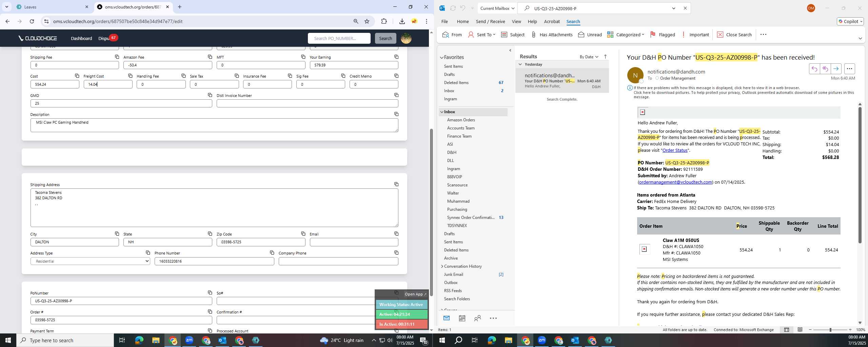Open the By Date sort dropdown
868x347 pixels.
[589, 57]
